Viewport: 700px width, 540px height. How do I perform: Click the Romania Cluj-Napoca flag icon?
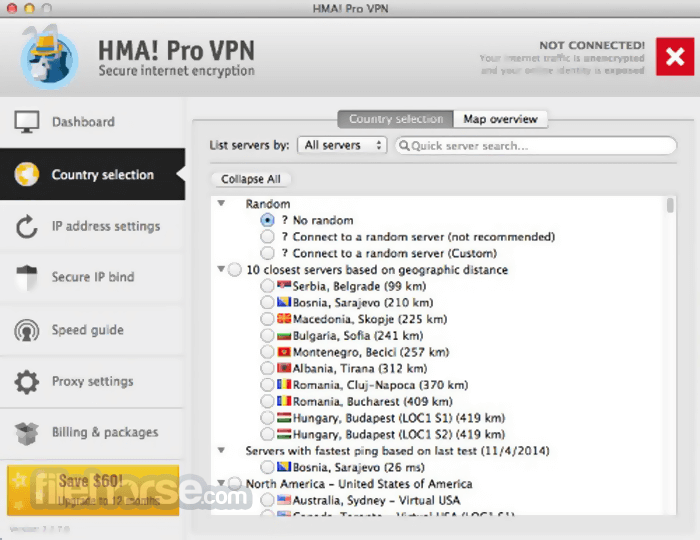pos(284,384)
